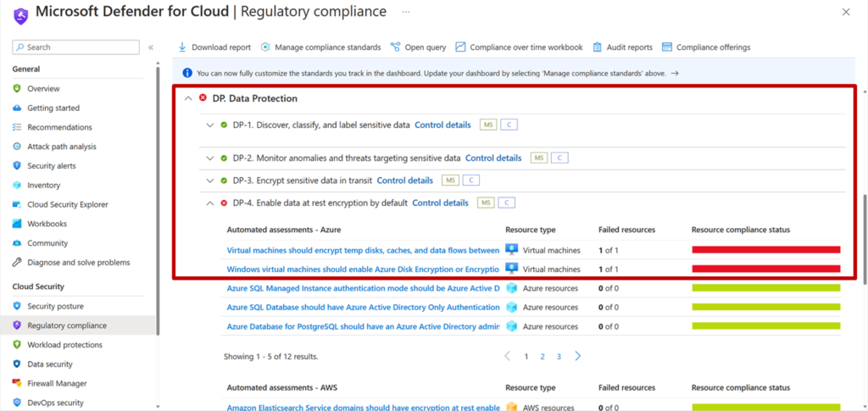868x411 pixels.
Task: Click green compliance bar for PostgreSQL row
Action: click(766, 326)
